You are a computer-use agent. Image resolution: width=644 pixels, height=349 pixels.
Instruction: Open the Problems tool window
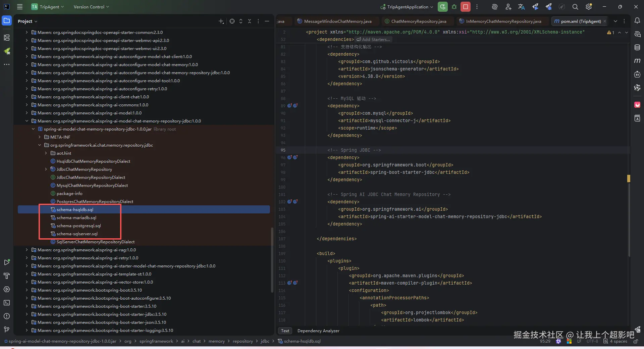[7, 316]
